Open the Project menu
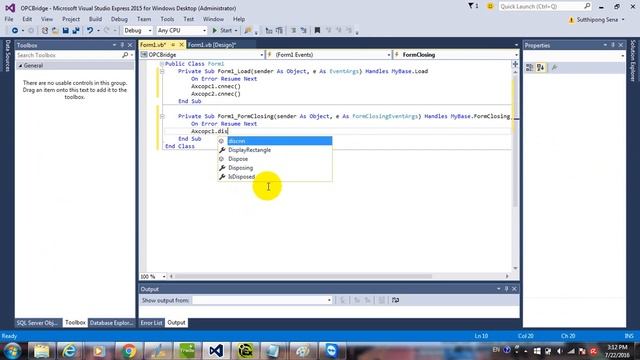This screenshot has height=360, width=640. 71,19
